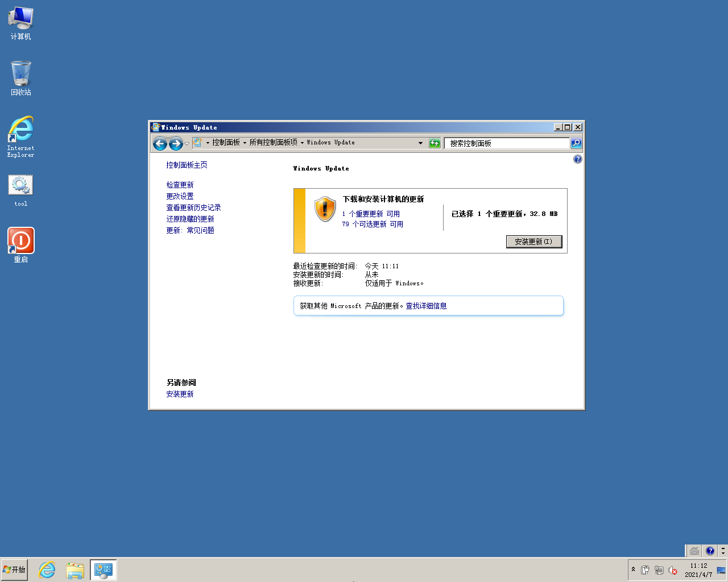Show hidden system tray icons
728x582 pixels.
pyautogui.click(x=633, y=569)
